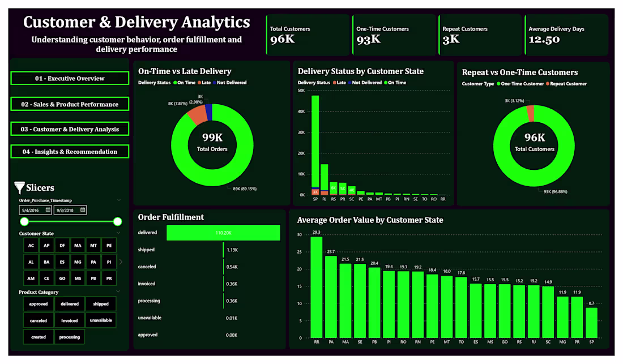Click On Time legend in On-Time vs Late chart
The width and height of the screenshot is (623, 364).
click(x=185, y=83)
